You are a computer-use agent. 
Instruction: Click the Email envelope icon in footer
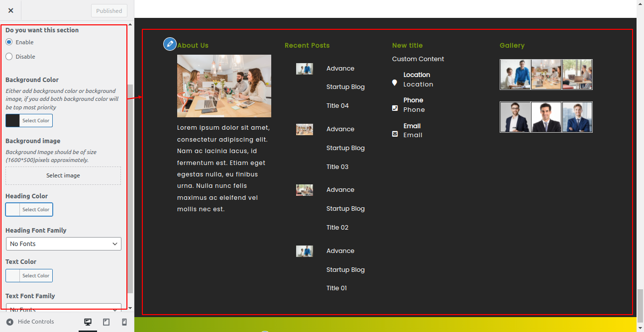[395, 134]
